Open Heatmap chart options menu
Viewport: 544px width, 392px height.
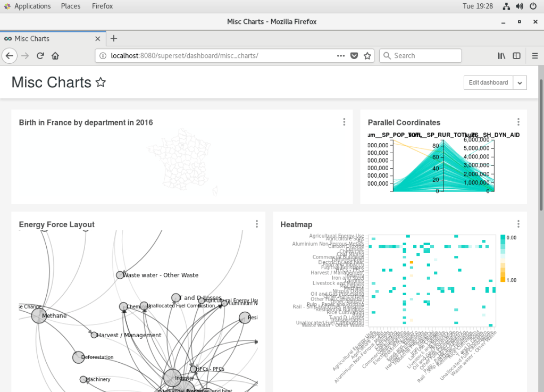click(x=518, y=224)
